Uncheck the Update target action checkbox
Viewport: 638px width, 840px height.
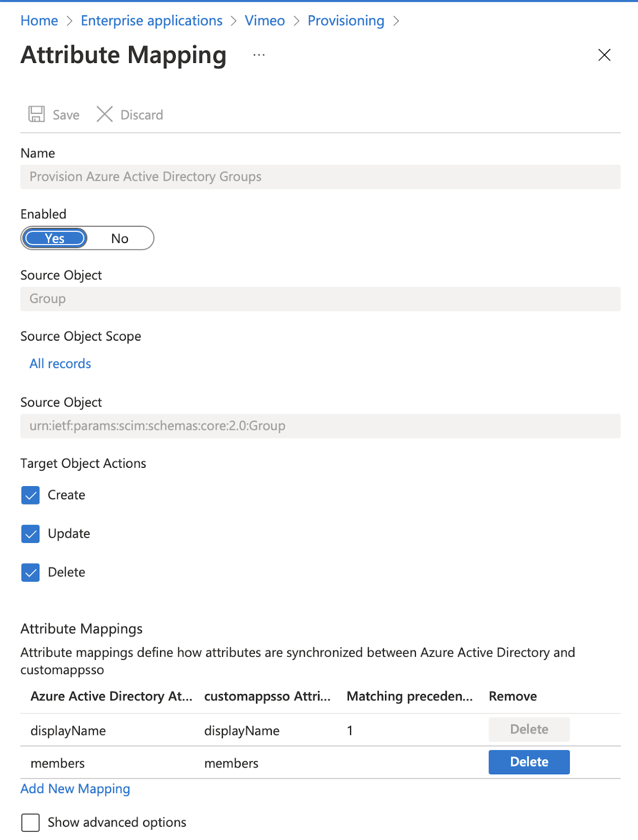pyautogui.click(x=30, y=534)
